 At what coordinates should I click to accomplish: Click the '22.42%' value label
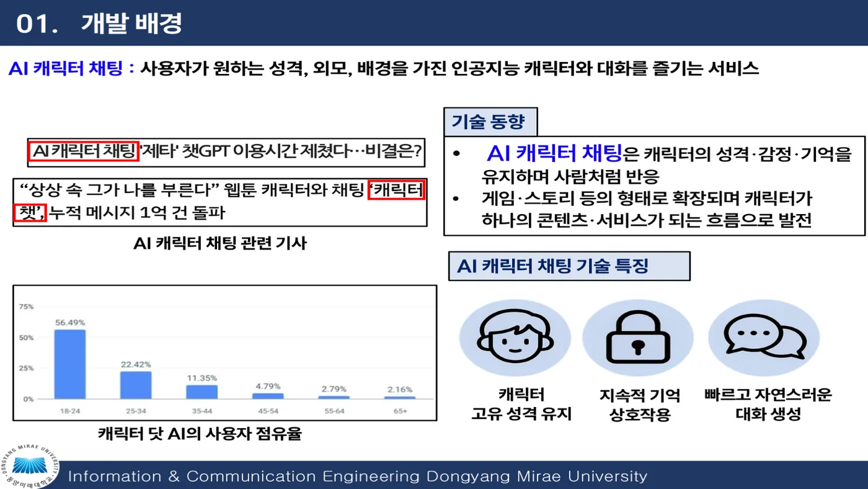(x=136, y=364)
